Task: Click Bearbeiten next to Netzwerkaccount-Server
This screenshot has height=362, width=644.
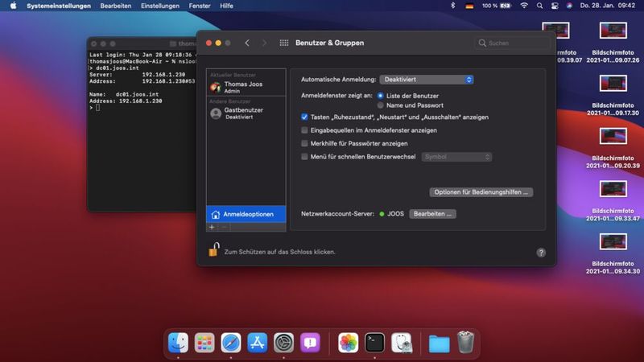Action: [x=432, y=214]
